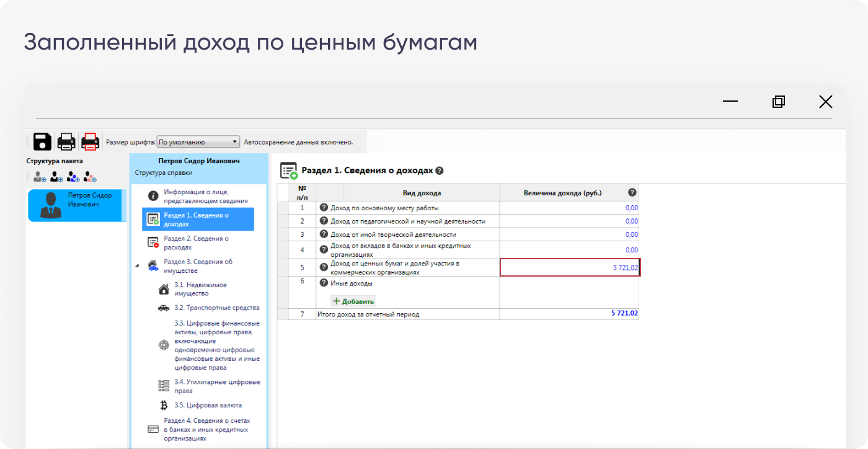868x449 pixels.
Task: Click the red printer icon
Action: click(91, 141)
